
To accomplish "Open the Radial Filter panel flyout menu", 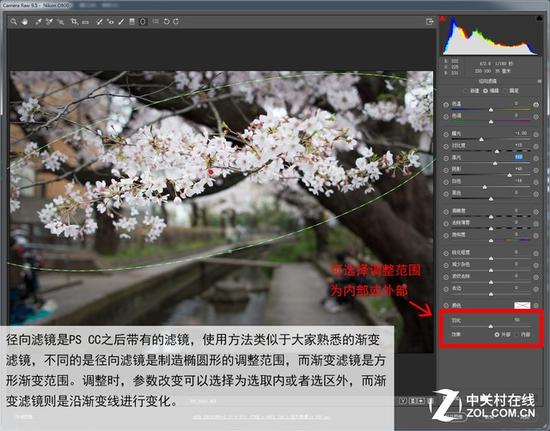I will [x=539, y=81].
